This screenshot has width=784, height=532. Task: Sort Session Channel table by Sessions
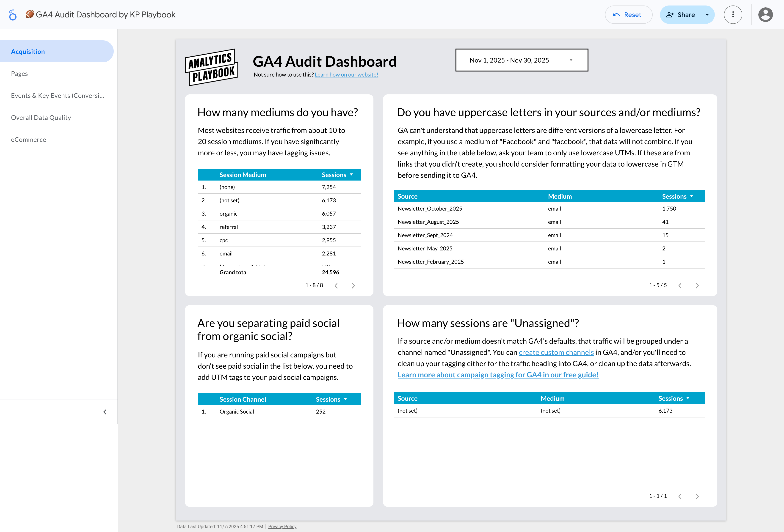pyautogui.click(x=331, y=399)
